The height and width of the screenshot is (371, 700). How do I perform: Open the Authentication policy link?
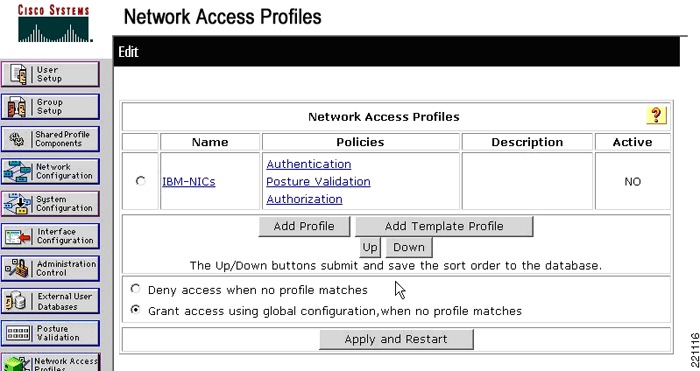coord(309,164)
